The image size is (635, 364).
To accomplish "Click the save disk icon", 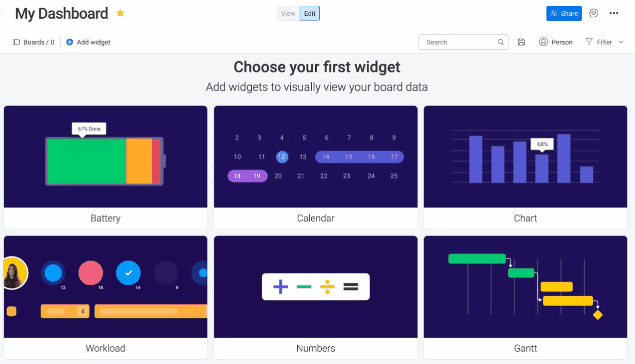I will tap(522, 42).
